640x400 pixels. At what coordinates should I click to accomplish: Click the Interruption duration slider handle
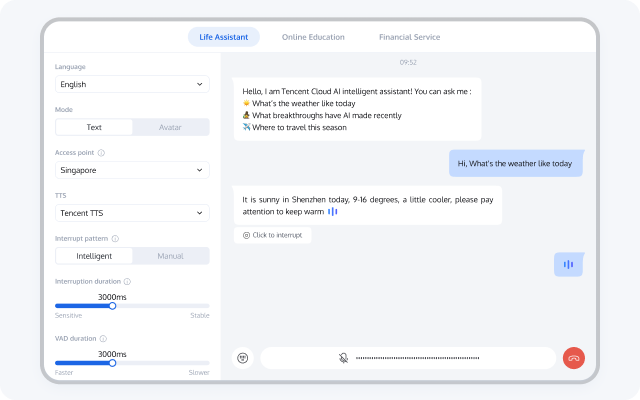click(x=112, y=306)
